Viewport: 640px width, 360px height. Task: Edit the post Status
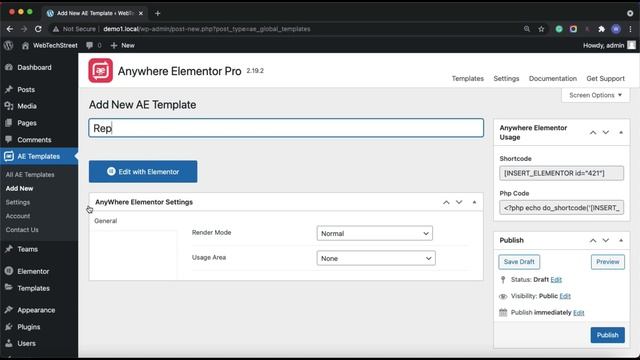point(556,280)
